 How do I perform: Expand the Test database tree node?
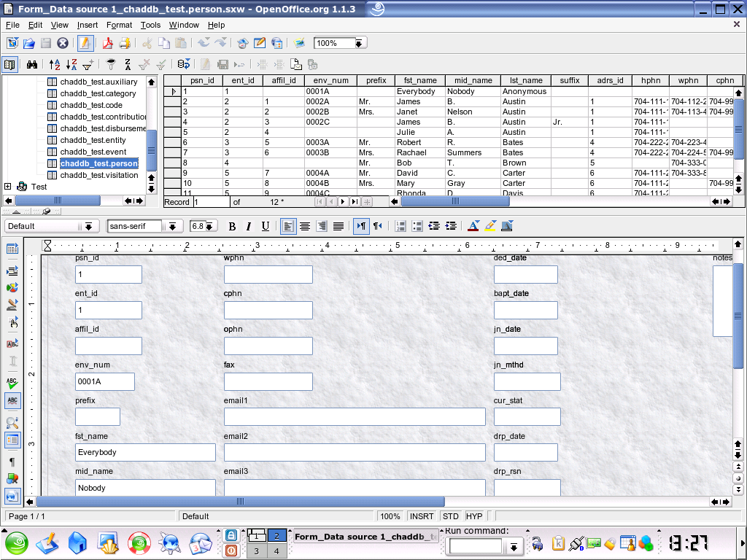tap(8, 187)
